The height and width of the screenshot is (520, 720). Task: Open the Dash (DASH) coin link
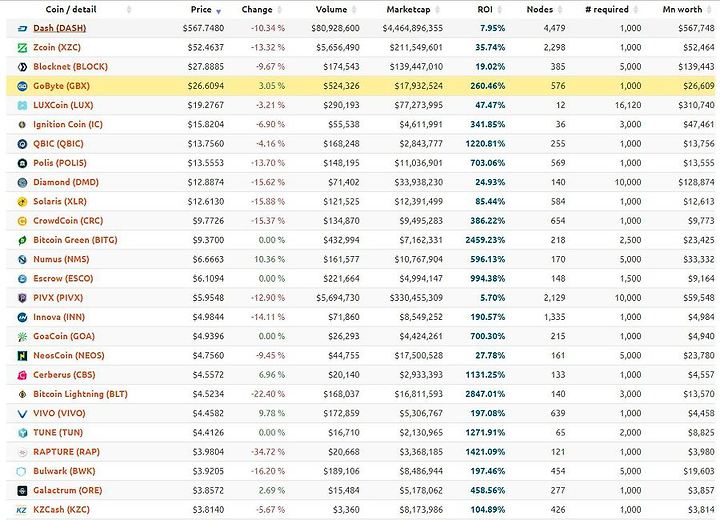(x=59, y=28)
